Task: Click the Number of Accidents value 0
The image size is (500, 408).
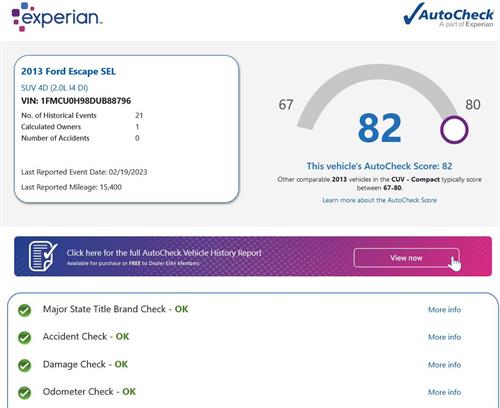Action: point(137,138)
